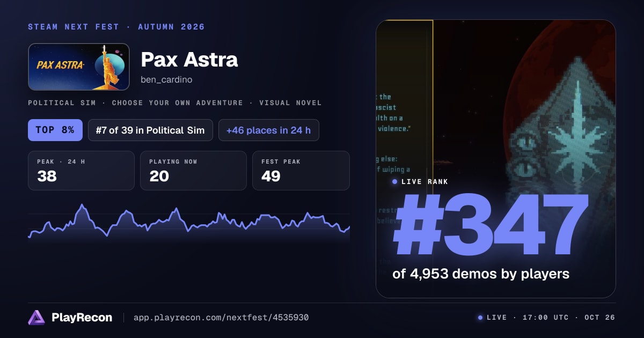Click the 'of 4,953 demos by players' text
The width and height of the screenshot is (644, 338).
(x=481, y=274)
